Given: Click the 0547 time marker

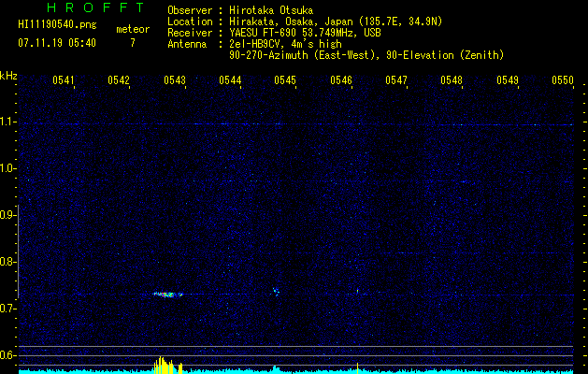Looking at the screenshot, I should [x=396, y=79].
